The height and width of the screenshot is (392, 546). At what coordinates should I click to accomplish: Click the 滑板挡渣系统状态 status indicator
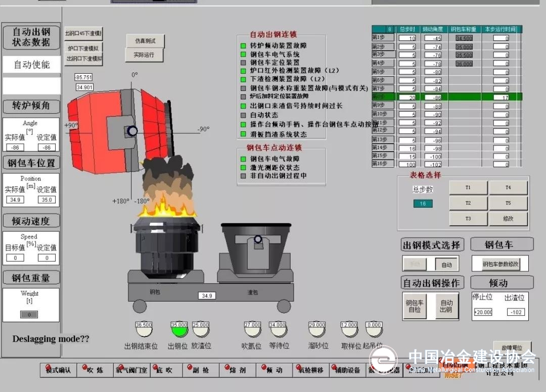click(x=243, y=134)
